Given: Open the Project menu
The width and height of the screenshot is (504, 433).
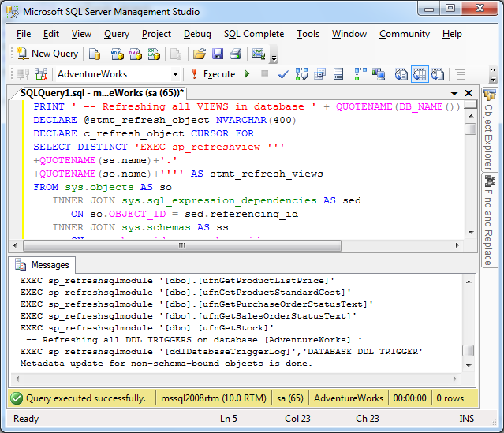Looking at the screenshot, I should (156, 34).
